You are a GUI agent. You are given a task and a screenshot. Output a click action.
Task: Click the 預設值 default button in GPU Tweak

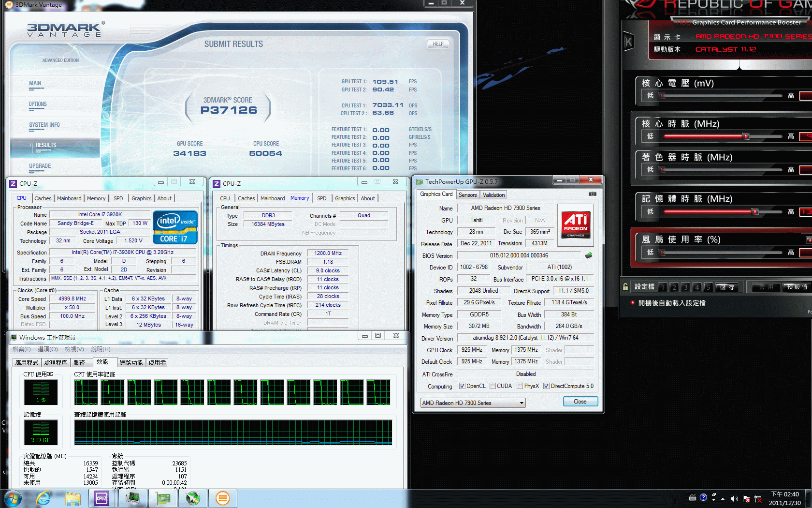point(797,287)
